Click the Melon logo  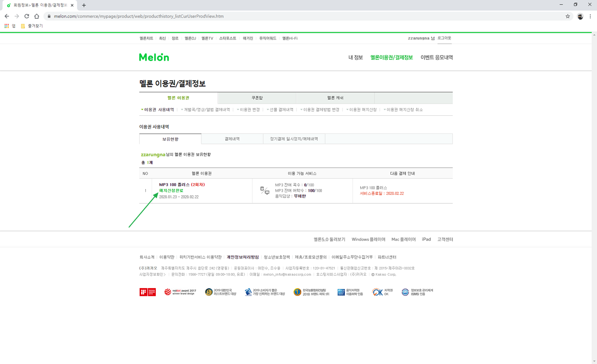pos(154,58)
